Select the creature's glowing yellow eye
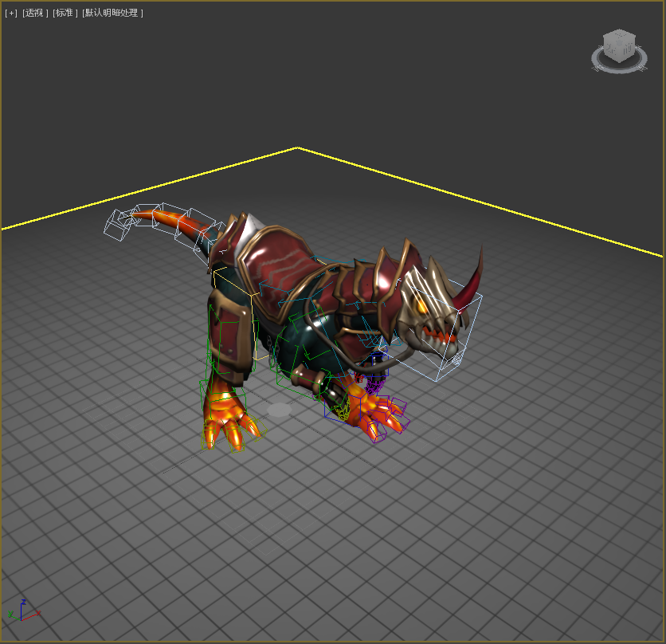This screenshot has width=666, height=644. (420, 304)
